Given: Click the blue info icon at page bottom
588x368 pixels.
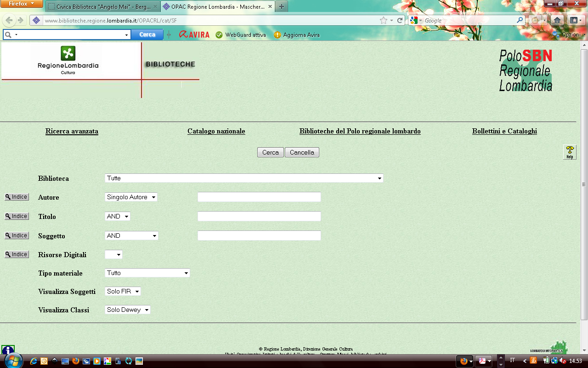Looking at the screenshot, I should (x=8, y=350).
